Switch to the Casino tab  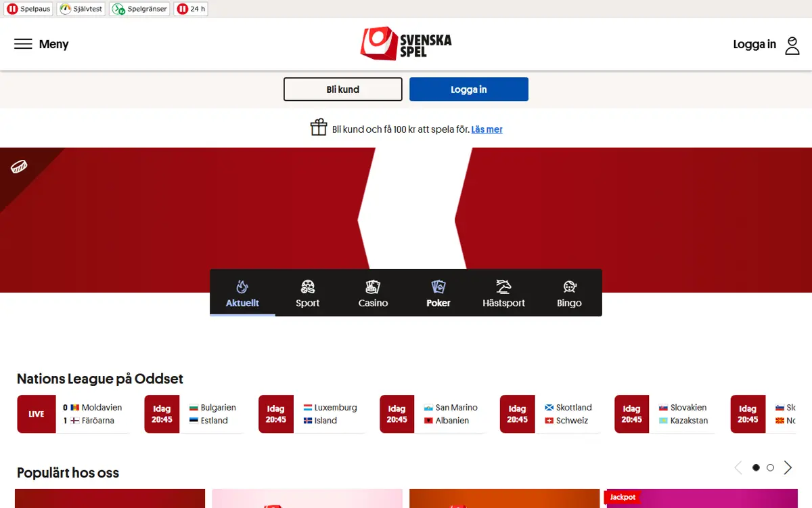click(373, 293)
